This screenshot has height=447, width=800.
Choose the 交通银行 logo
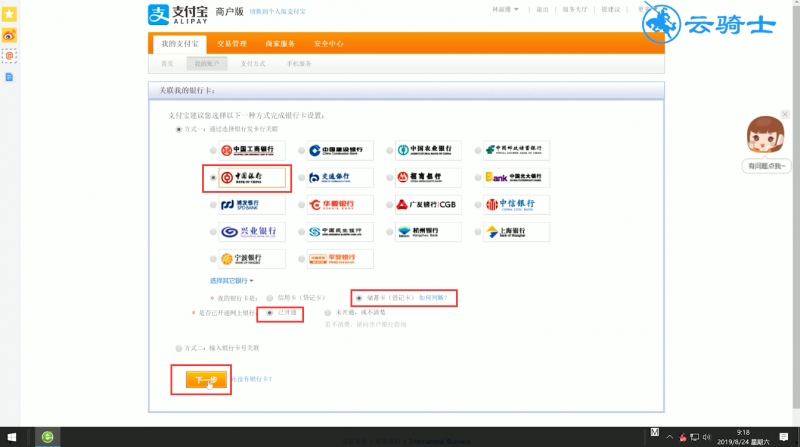340,177
